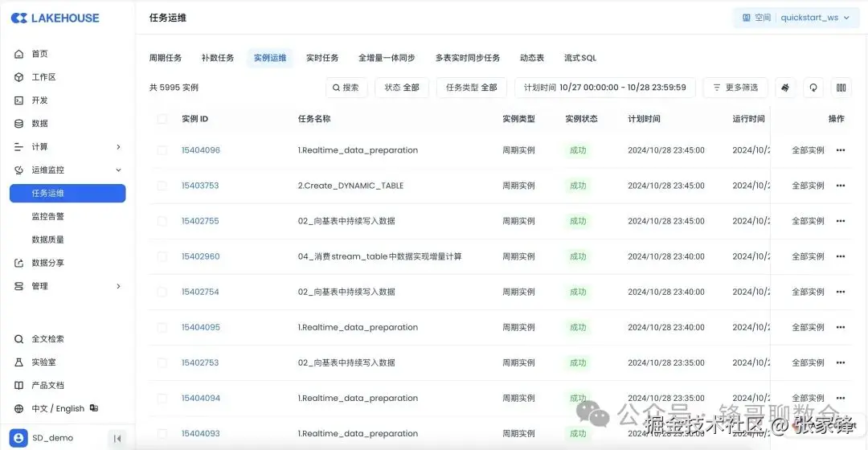Viewport: 868px width, 450px height.
Task: Click the 管理 server icon
Action: pyautogui.click(x=18, y=286)
